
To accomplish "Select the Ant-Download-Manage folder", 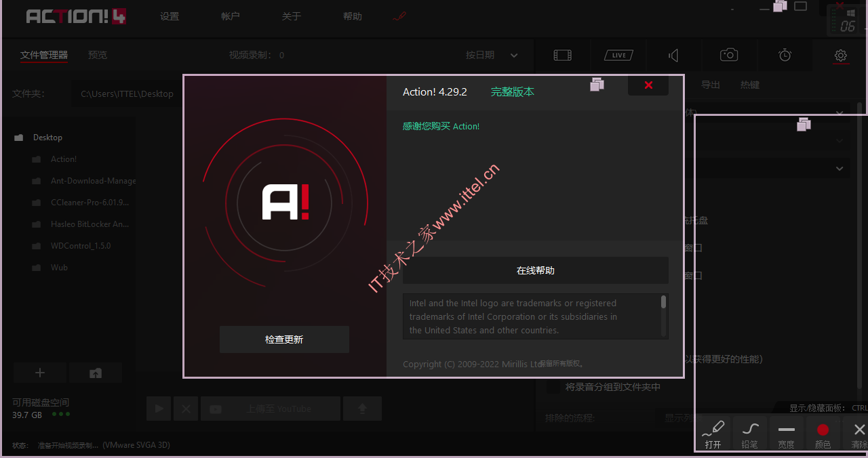I will click(x=94, y=181).
